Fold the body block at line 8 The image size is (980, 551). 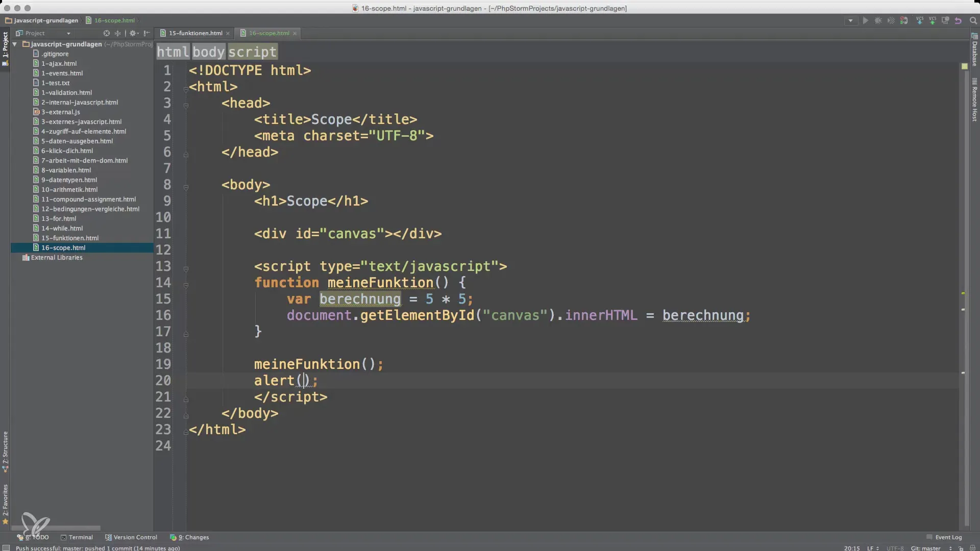click(186, 187)
